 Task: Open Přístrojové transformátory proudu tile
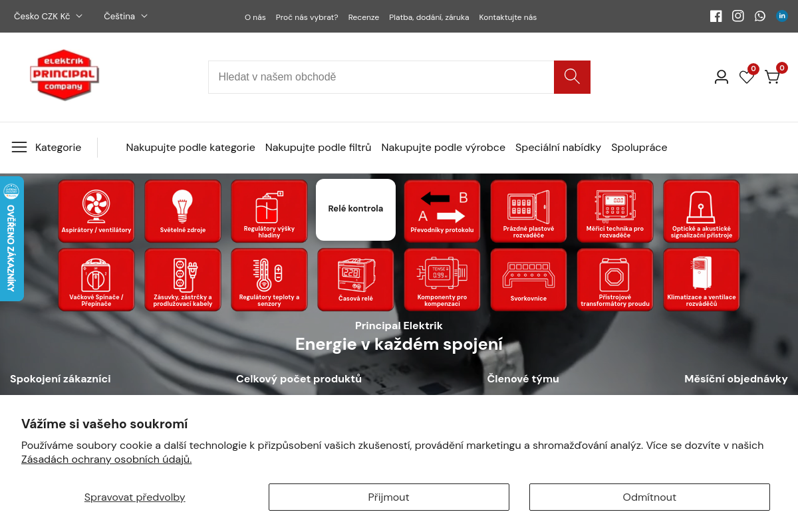click(x=615, y=279)
